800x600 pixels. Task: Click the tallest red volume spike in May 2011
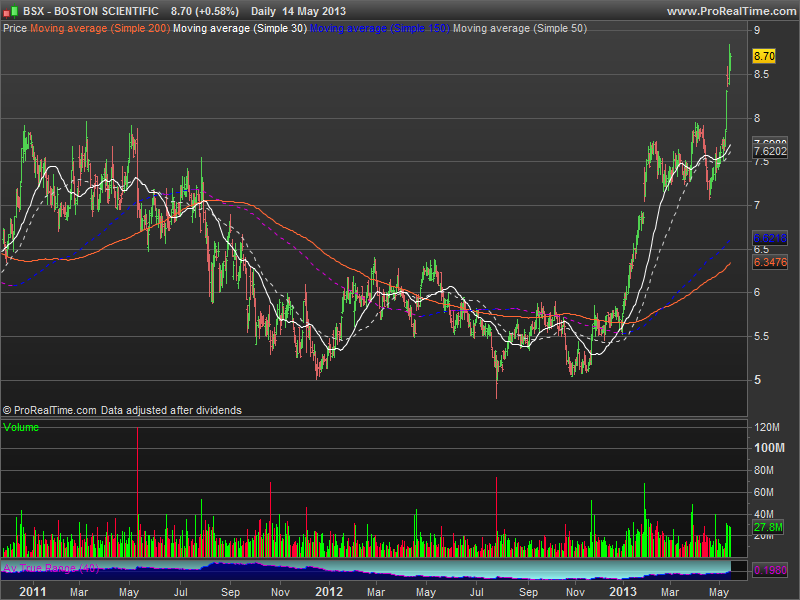pos(137,492)
